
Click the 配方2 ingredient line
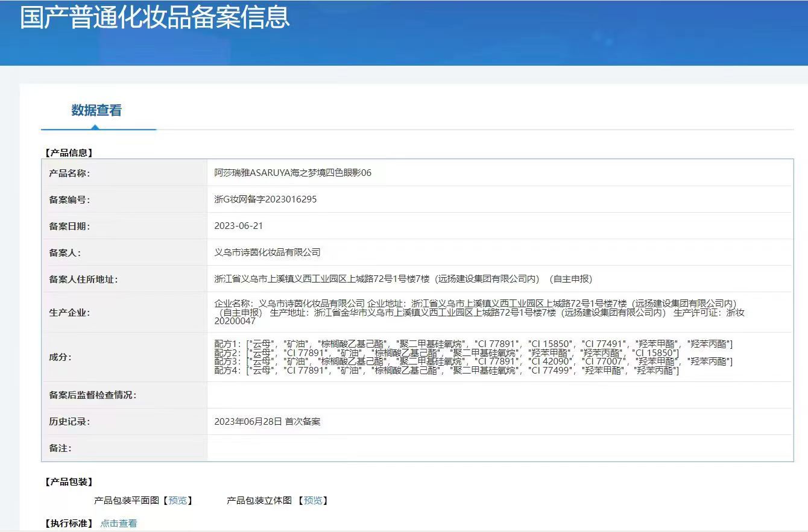(447, 353)
